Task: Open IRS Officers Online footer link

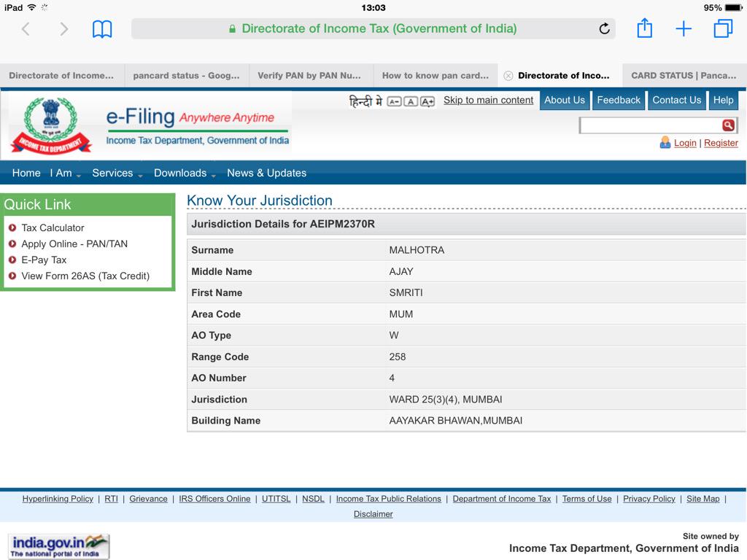Action: [x=214, y=499]
